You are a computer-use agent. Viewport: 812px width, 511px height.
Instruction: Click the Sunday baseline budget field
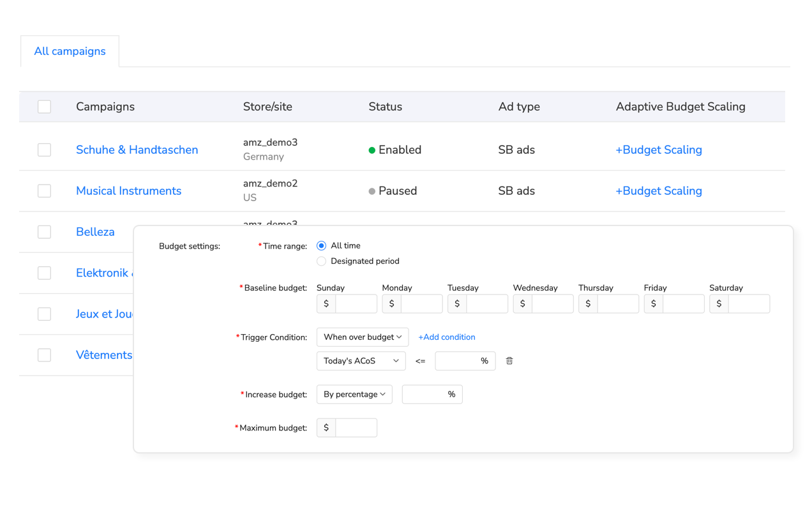point(356,304)
